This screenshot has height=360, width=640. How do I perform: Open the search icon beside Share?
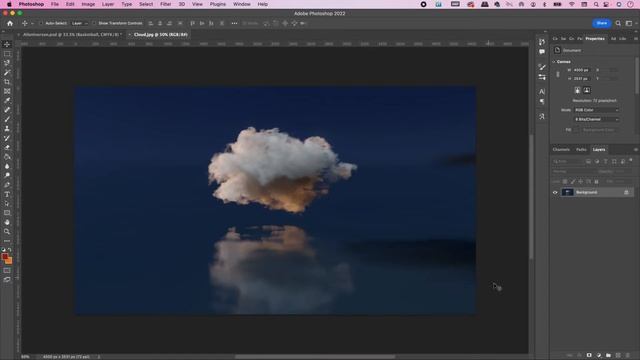618,23
